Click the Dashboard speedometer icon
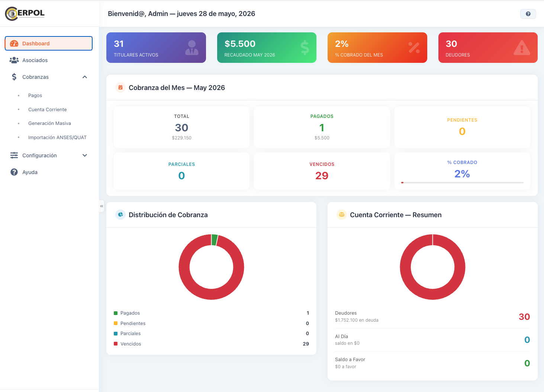 pyautogui.click(x=14, y=44)
